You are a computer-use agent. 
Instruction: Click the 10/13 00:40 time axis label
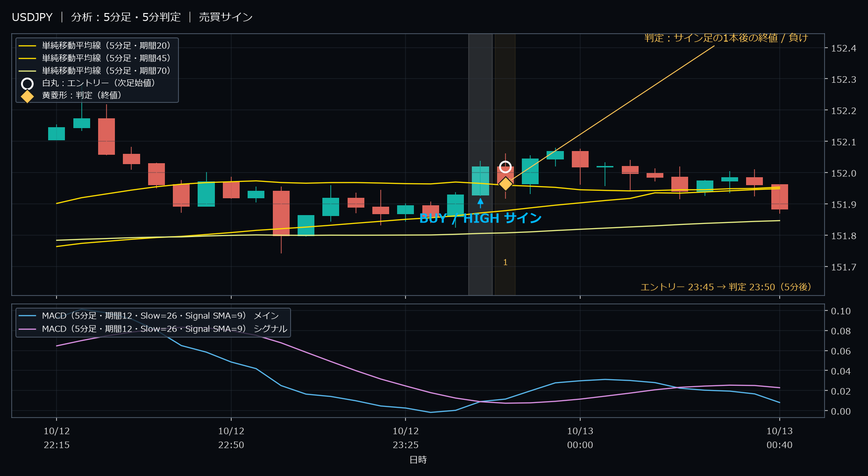[x=780, y=438]
